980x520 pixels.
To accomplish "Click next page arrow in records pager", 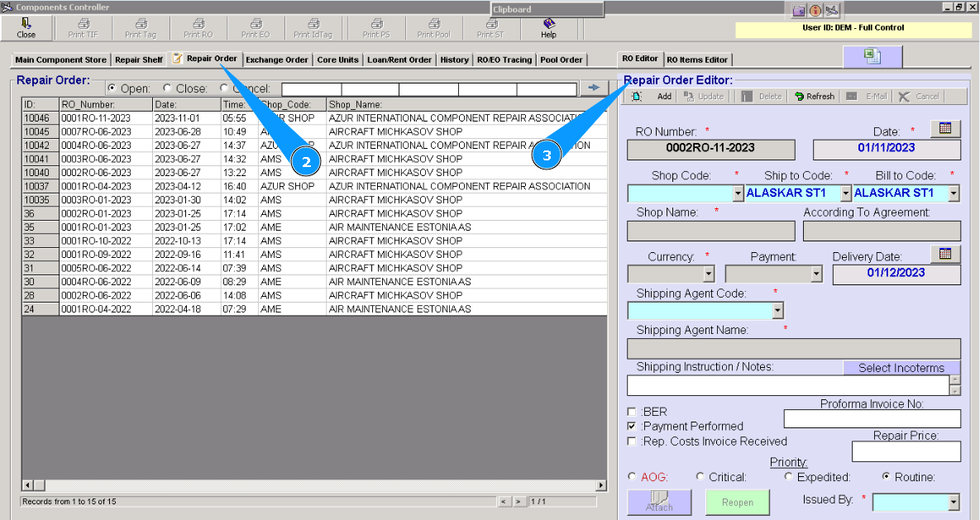I will click(519, 501).
